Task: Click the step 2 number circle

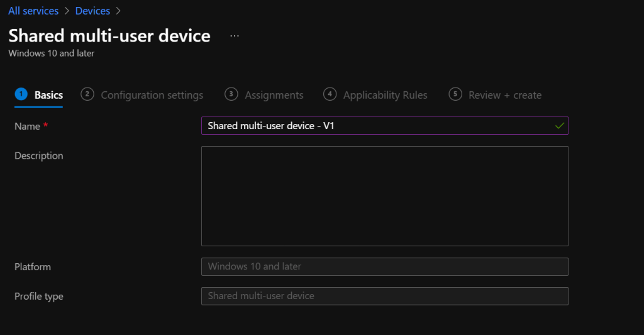Action: click(x=87, y=94)
